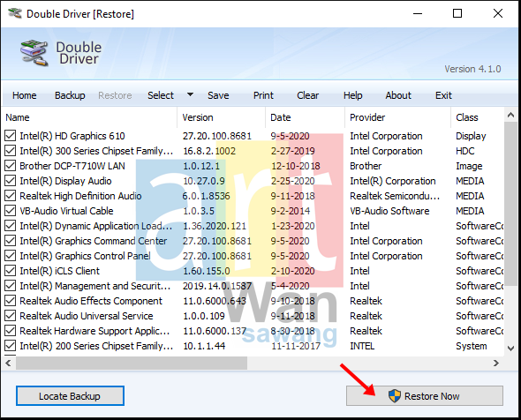Toggle Realtek Hardware Support Application checkbox
521x420 pixels.
coord(11,331)
